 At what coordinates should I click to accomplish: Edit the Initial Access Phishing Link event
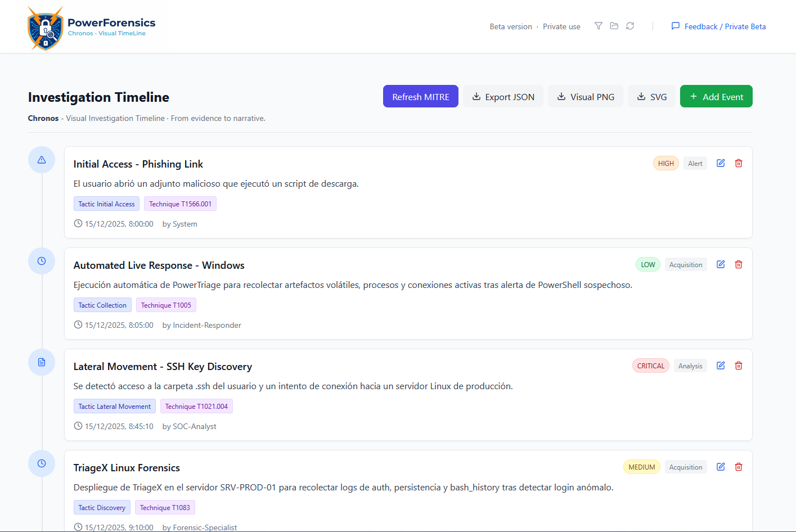tap(721, 163)
